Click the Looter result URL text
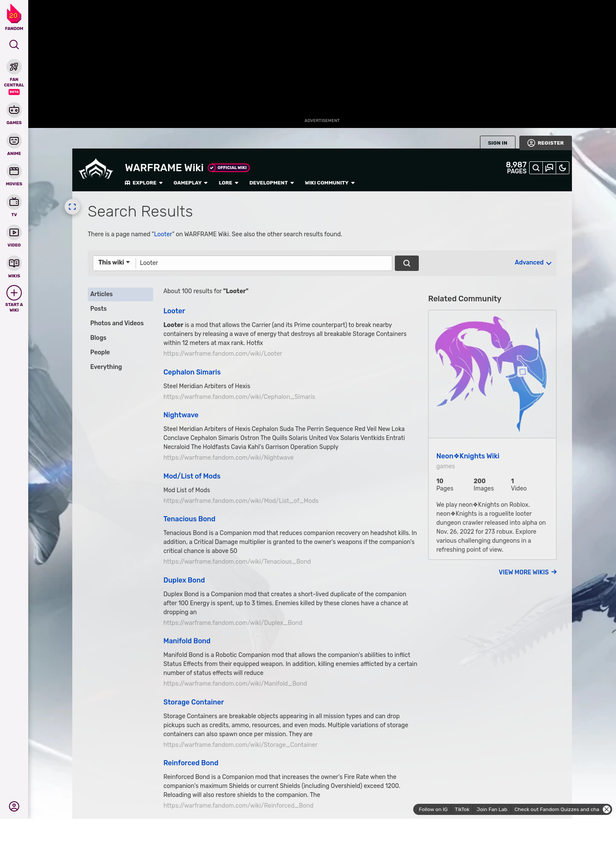The width and height of the screenshot is (616, 856). tap(223, 354)
